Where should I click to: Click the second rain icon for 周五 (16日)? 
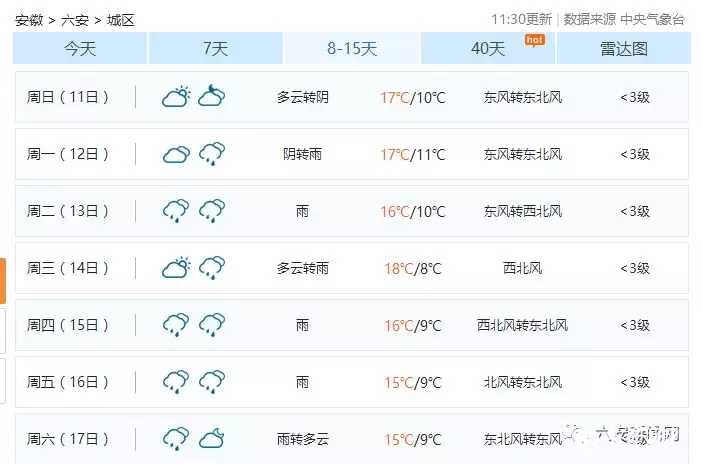(211, 382)
